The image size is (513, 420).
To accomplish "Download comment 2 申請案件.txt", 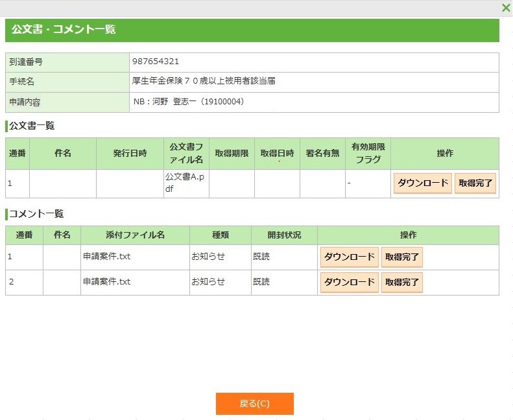I will (350, 283).
